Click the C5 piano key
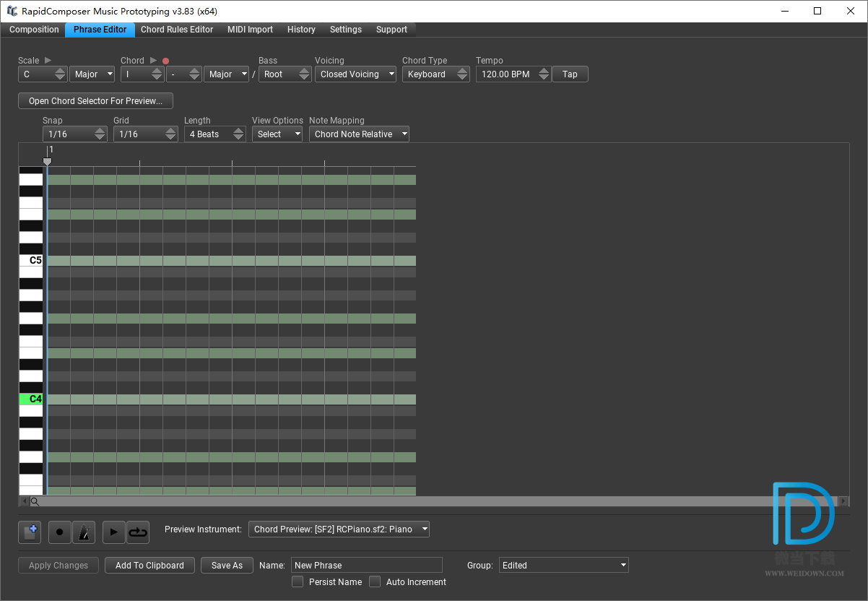868x601 pixels. pos(31,260)
